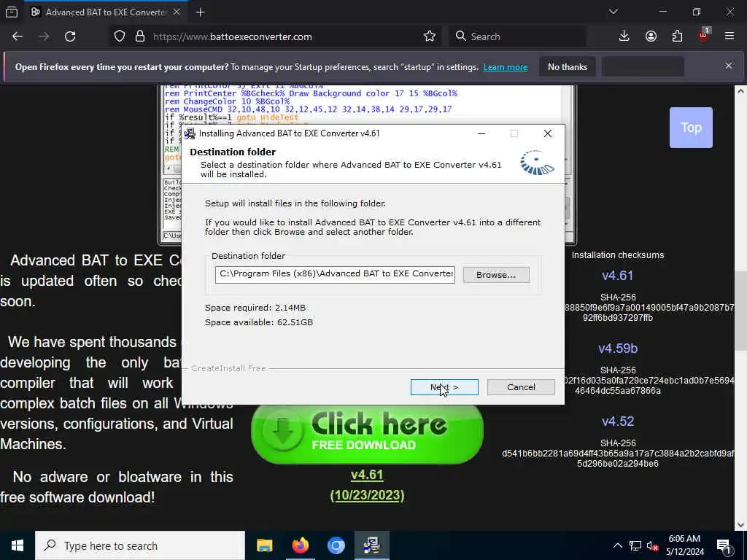Open the Firefox application hamburger menu
Screen dimensions: 747x560
coord(729,36)
